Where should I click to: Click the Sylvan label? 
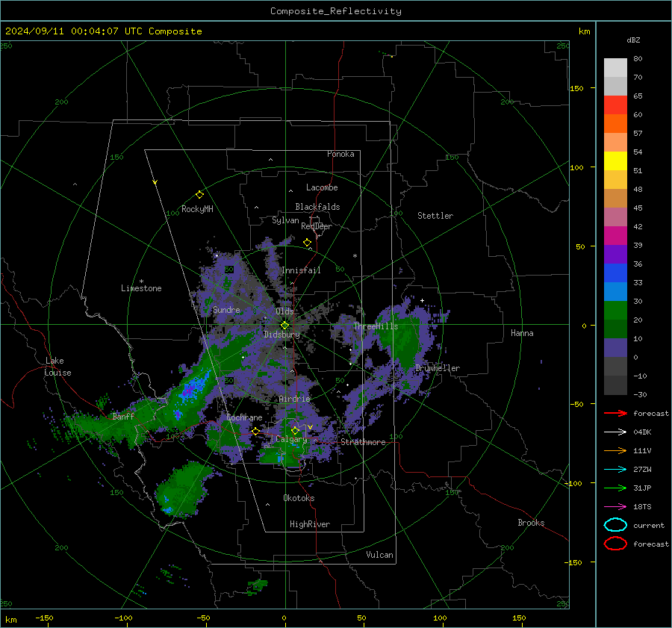point(285,220)
